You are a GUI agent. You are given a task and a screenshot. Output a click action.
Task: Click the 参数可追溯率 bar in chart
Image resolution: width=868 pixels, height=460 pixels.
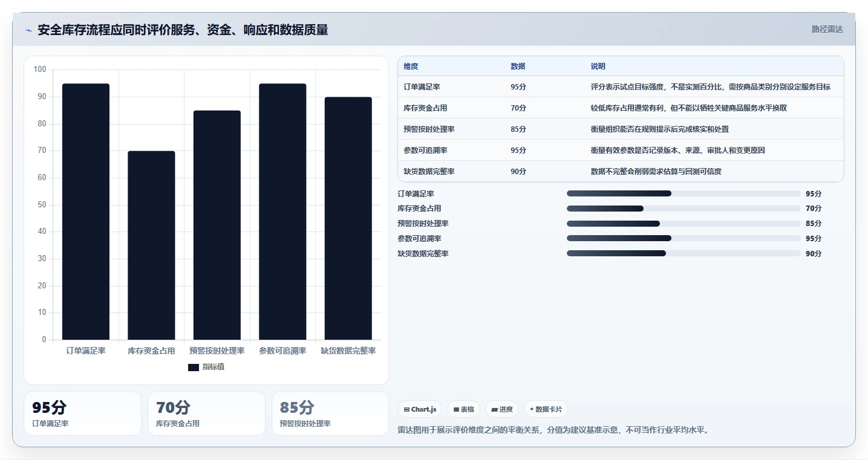(282, 212)
